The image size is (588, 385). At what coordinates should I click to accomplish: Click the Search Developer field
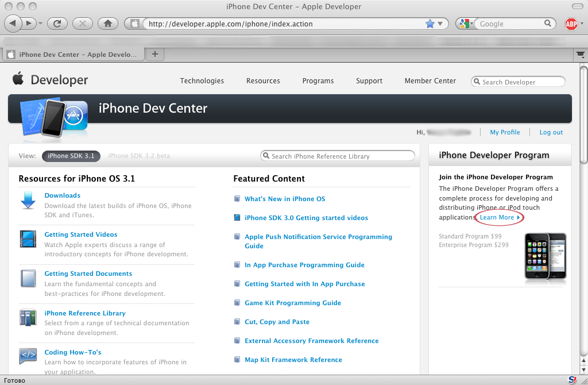pyautogui.click(x=518, y=82)
